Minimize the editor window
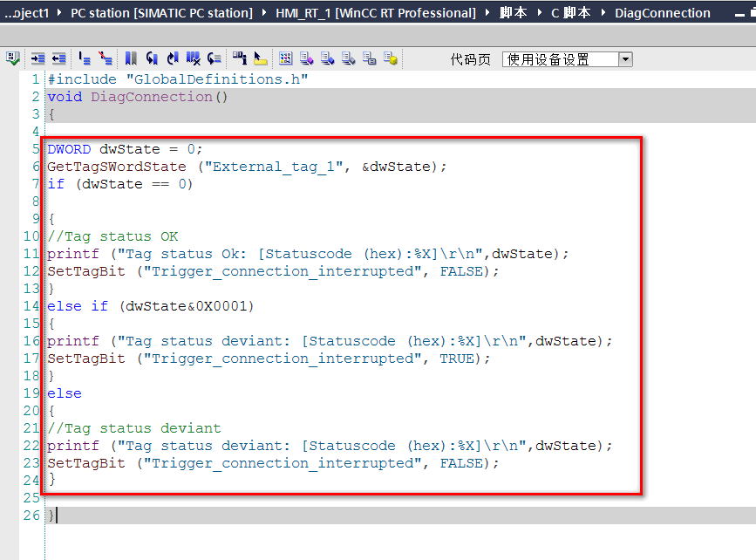 pyautogui.click(x=739, y=15)
